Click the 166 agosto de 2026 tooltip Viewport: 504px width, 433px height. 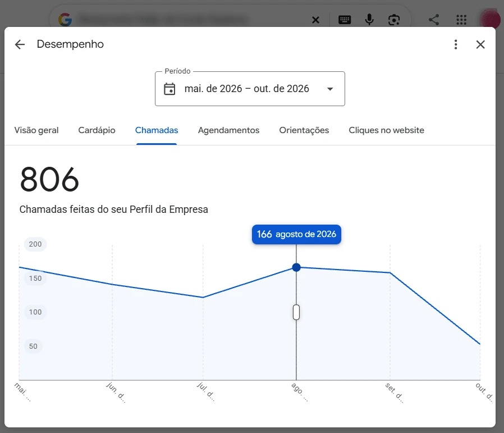(x=296, y=234)
